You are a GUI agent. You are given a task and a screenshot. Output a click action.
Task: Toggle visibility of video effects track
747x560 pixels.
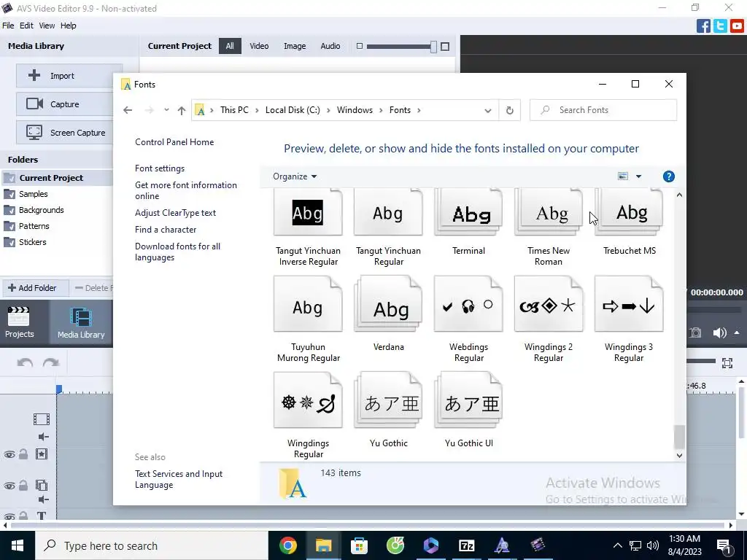tap(9, 454)
